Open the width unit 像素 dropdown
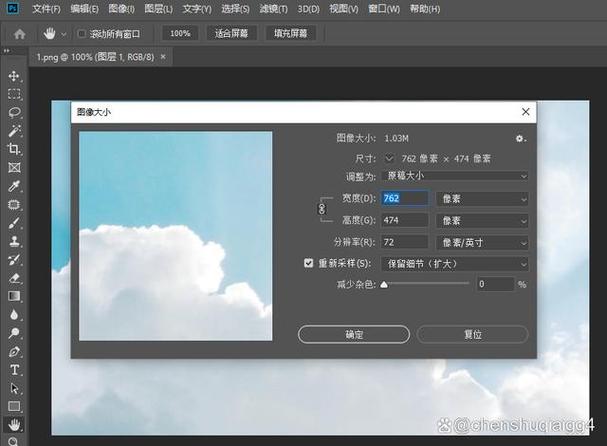 click(x=482, y=199)
